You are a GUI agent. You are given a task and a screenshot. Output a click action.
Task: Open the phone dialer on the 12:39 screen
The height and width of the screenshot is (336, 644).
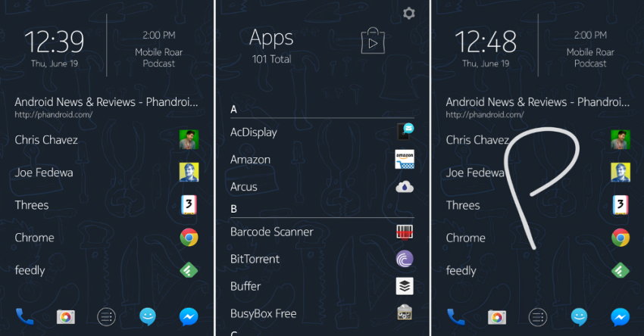click(x=24, y=316)
